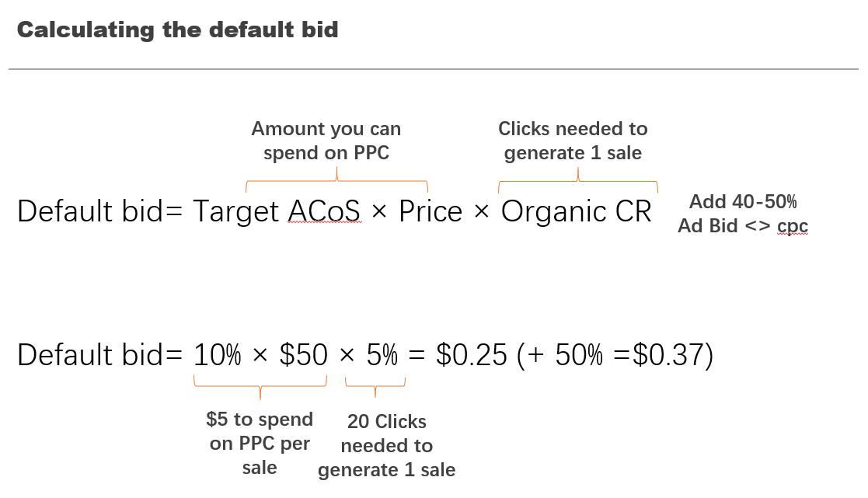Click 'Target' in the first formula
Image resolution: width=868 pixels, height=498 pixels.
(x=236, y=212)
